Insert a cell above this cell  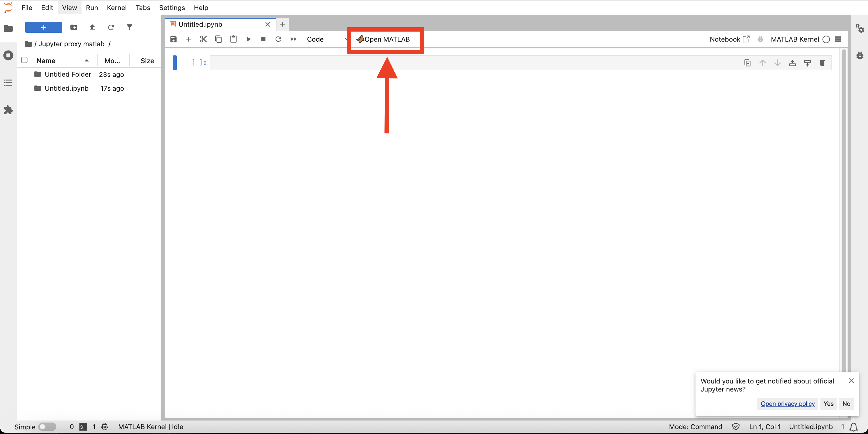793,63
